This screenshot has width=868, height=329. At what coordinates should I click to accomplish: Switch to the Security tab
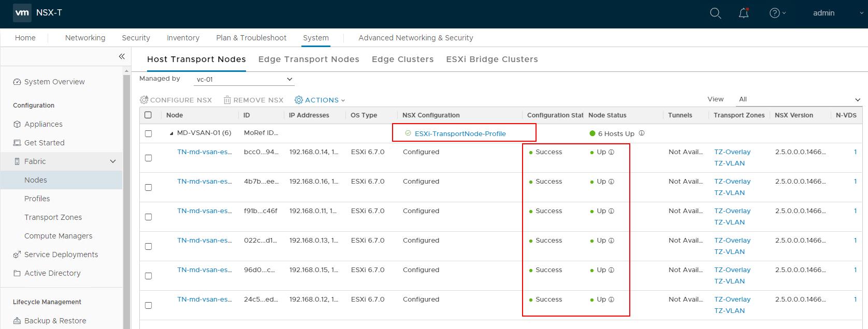(x=136, y=38)
